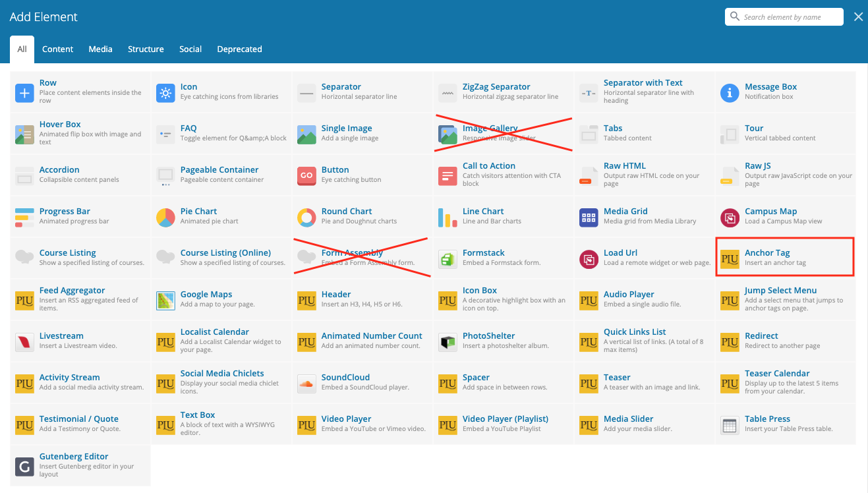The width and height of the screenshot is (868, 493).
Task: Open the Structure tab
Action: (146, 49)
